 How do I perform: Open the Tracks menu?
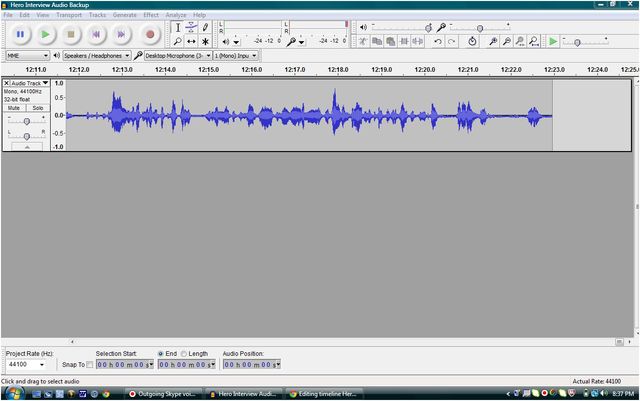click(x=97, y=15)
